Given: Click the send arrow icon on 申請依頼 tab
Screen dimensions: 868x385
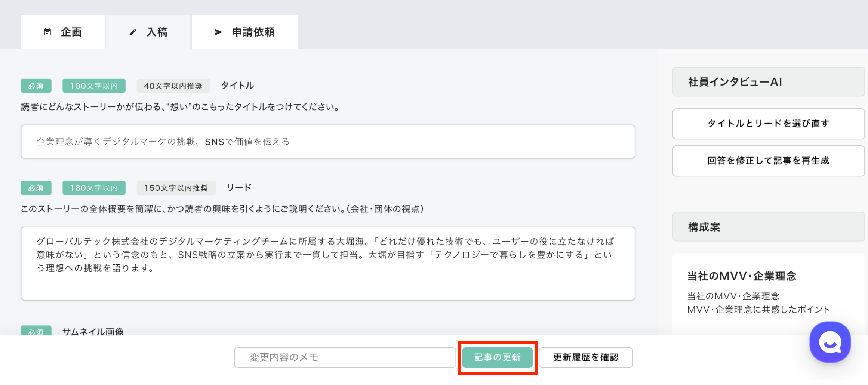Looking at the screenshot, I should pos(218,32).
